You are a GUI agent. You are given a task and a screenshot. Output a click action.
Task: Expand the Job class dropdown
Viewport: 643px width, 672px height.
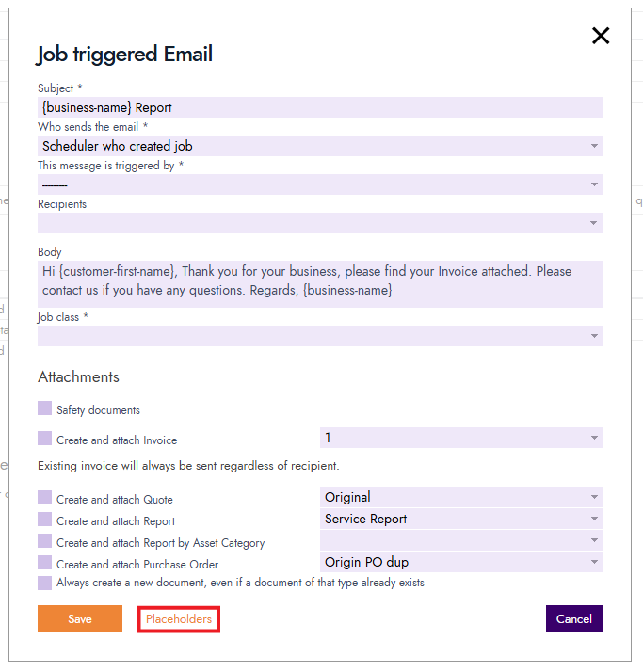click(320, 336)
